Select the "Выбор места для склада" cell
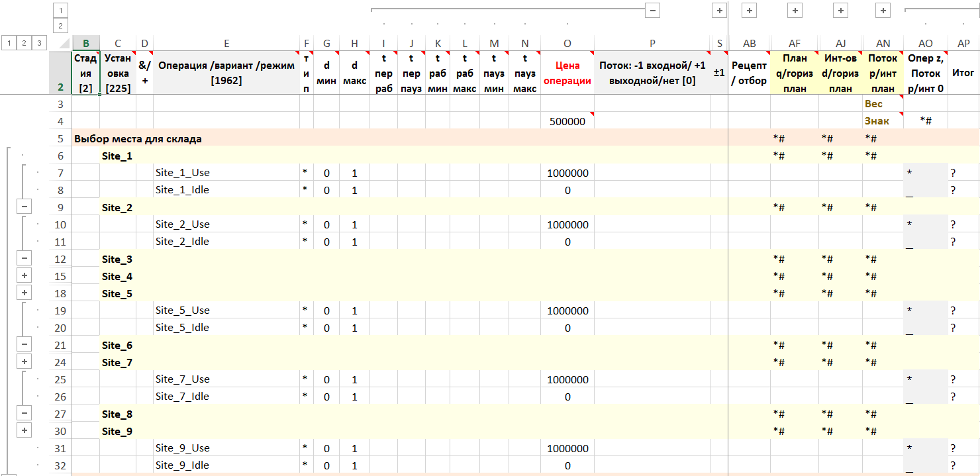Viewport: 980px width, 476px height. 138,138
